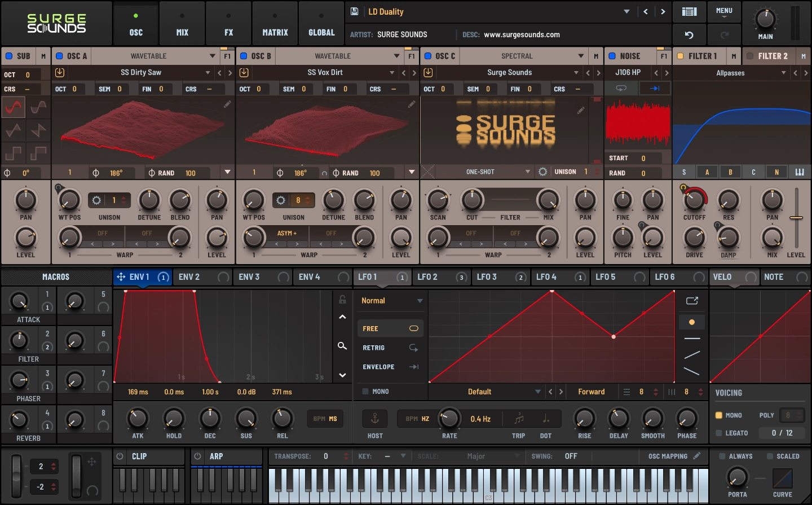The height and width of the screenshot is (505, 812).
Task: Select the sine waveform for SUB oscillator
Action: [14, 107]
